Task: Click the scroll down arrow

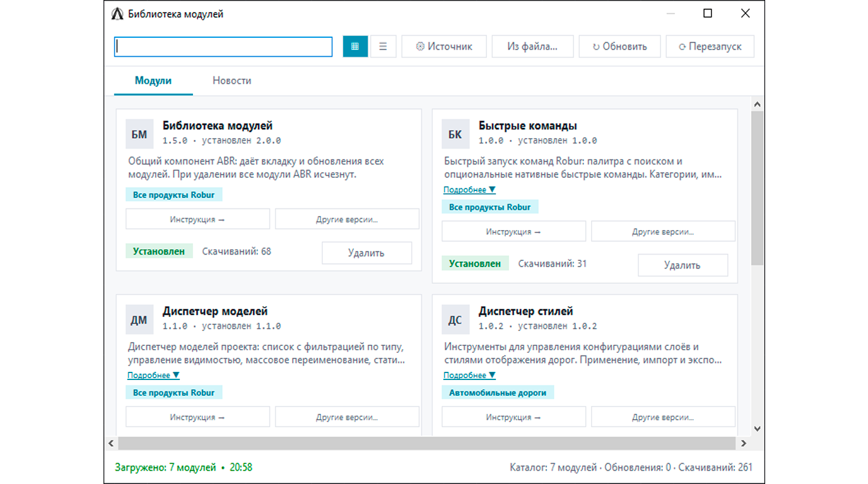Action: coord(758,429)
